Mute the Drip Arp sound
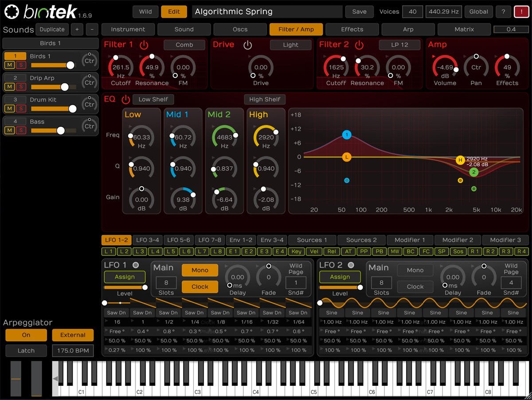The image size is (532, 400). 9,87
